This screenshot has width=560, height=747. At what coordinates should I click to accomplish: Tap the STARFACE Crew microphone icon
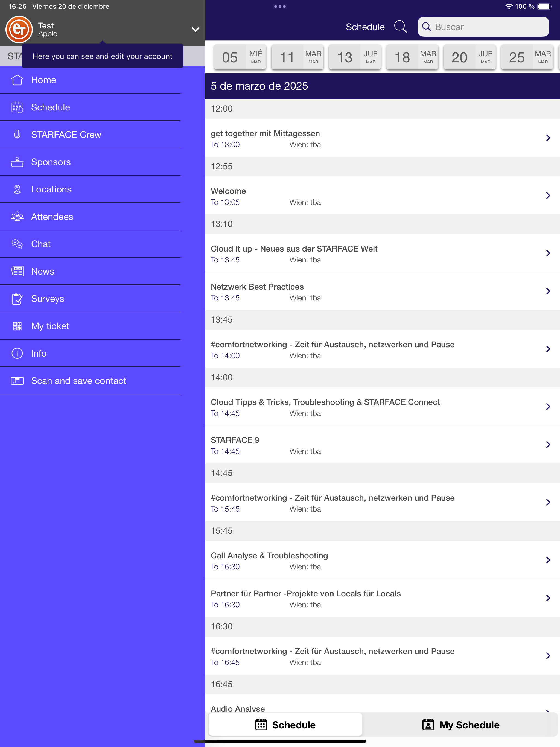pyautogui.click(x=17, y=135)
